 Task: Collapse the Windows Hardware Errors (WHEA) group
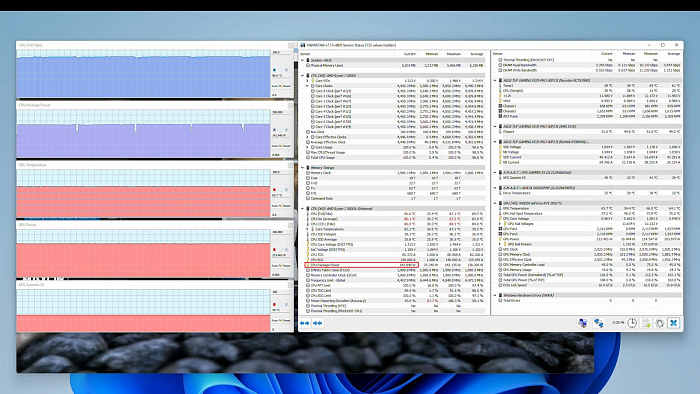(x=495, y=295)
